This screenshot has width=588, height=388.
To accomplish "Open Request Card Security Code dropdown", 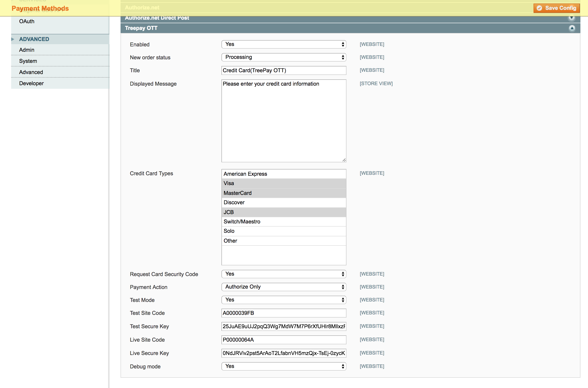I will point(284,274).
